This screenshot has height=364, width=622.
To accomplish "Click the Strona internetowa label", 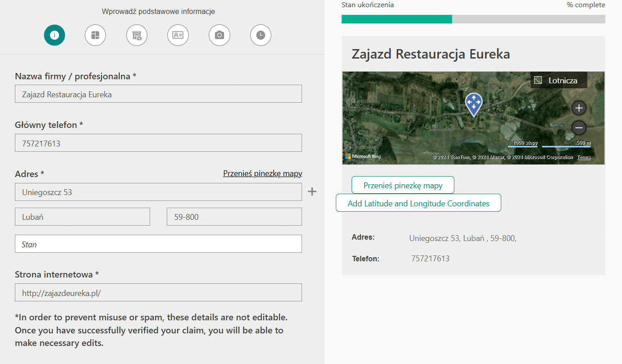I will (57, 274).
